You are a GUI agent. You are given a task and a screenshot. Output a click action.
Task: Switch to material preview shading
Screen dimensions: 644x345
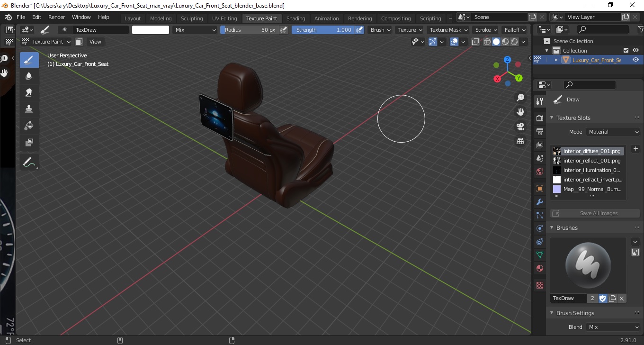point(505,42)
